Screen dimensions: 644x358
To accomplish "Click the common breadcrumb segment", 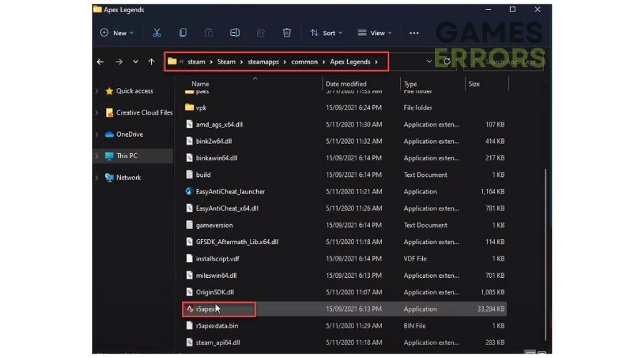I will [304, 62].
